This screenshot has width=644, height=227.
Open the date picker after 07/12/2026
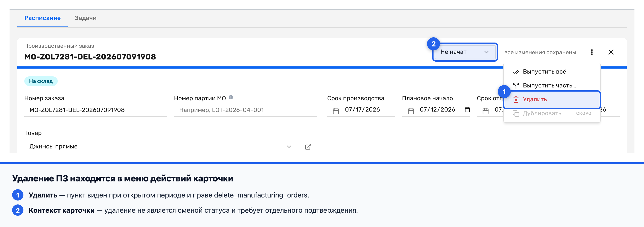click(467, 110)
